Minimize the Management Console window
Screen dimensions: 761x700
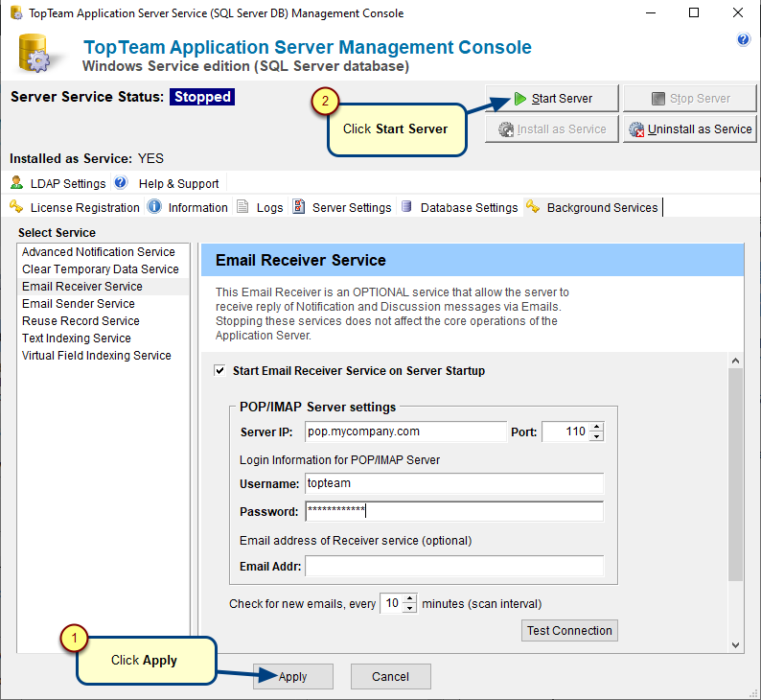point(651,13)
